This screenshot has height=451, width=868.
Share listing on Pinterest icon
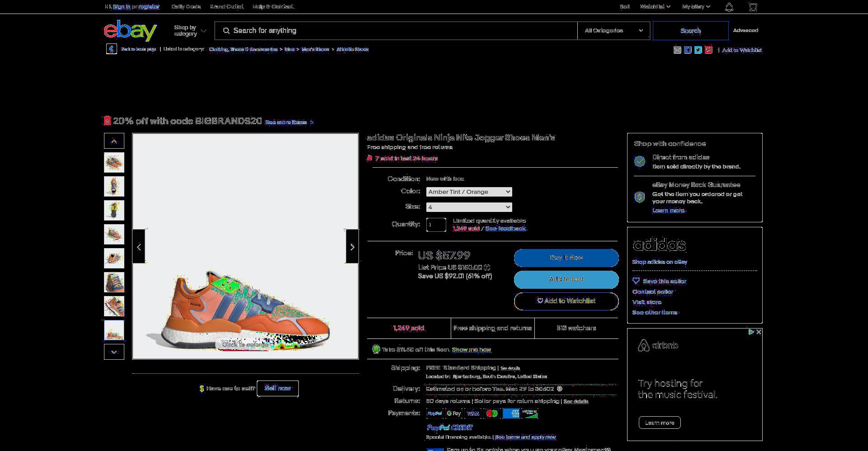click(708, 50)
